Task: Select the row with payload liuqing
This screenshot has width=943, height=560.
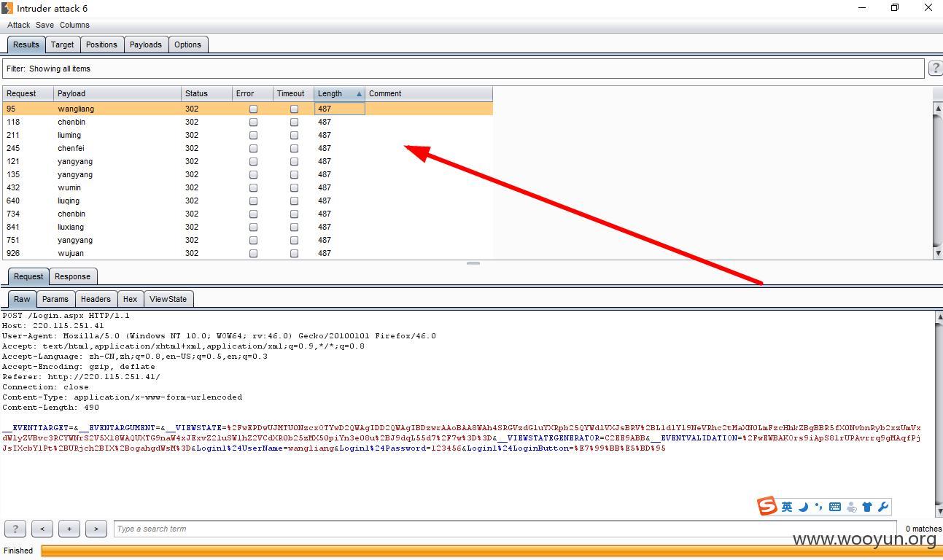Action: tap(247, 201)
